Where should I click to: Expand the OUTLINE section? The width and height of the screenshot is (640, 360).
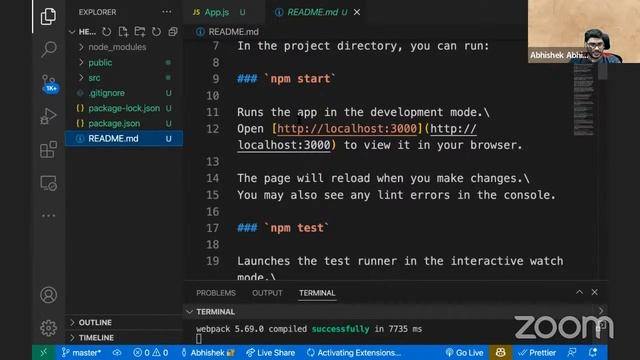[124, 322]
